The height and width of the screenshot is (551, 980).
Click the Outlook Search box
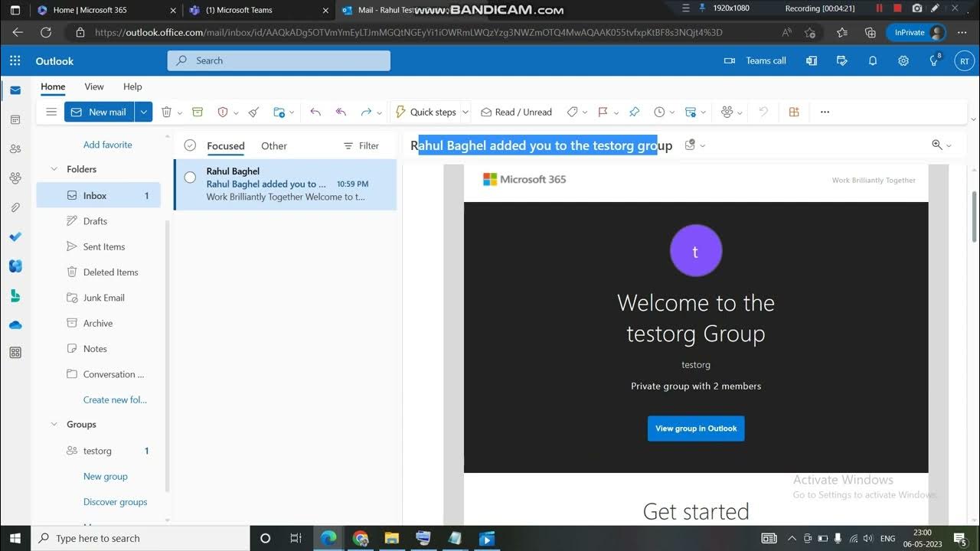(279, 60)
